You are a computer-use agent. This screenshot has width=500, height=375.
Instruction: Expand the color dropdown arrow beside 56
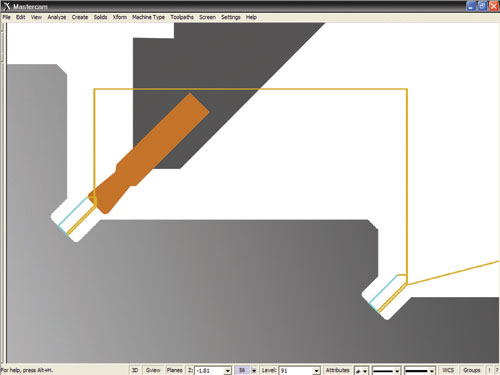tap(254, 371)
